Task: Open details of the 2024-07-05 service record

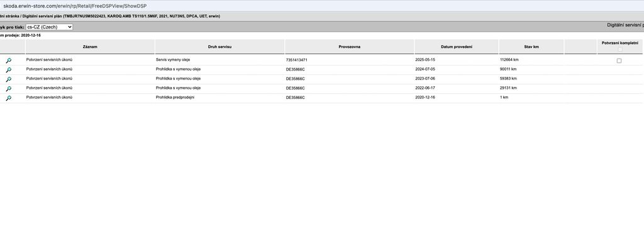Action: point(9,70)
